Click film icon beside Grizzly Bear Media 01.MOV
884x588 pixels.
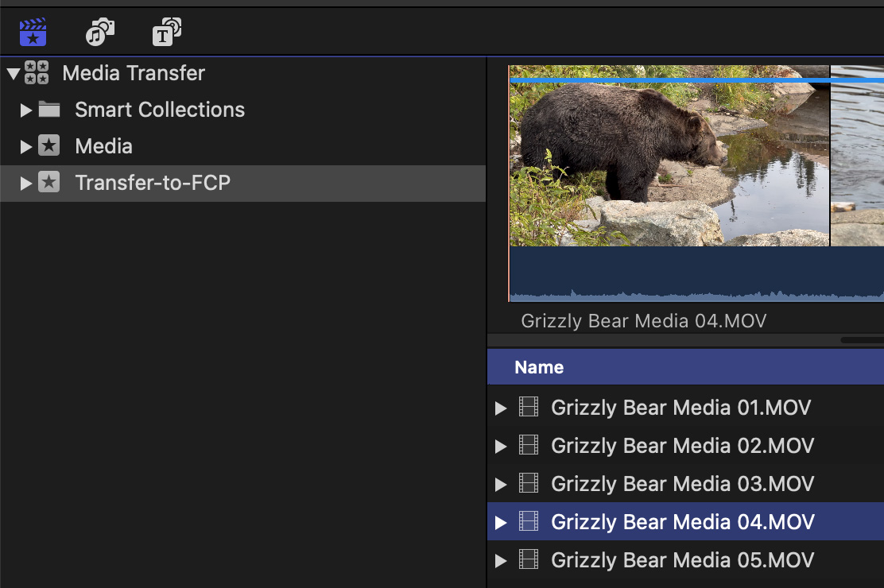(x=529, y=408)
